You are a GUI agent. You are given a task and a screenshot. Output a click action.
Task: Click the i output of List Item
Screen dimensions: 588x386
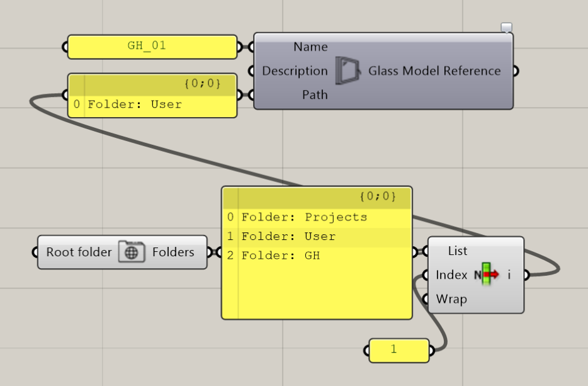click(509, 275)
